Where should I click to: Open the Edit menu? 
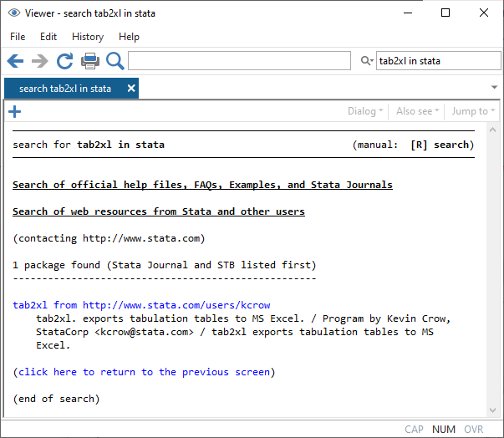point(48,37)
